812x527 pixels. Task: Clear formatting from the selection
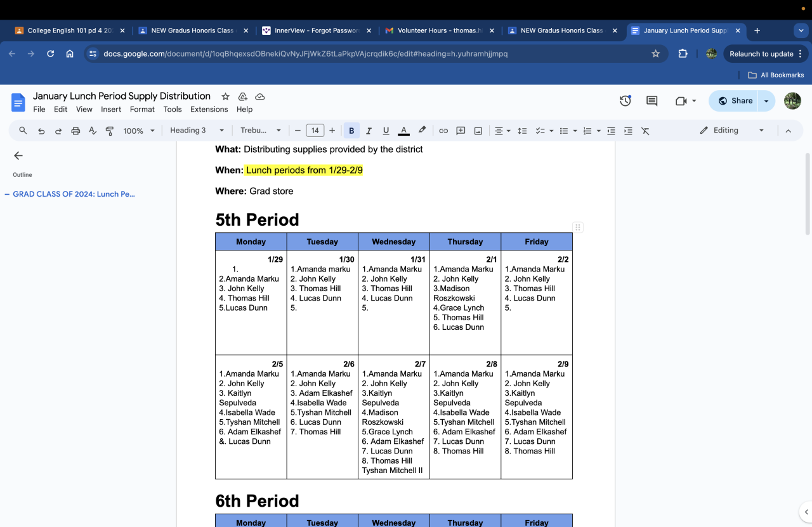[645, 131]
